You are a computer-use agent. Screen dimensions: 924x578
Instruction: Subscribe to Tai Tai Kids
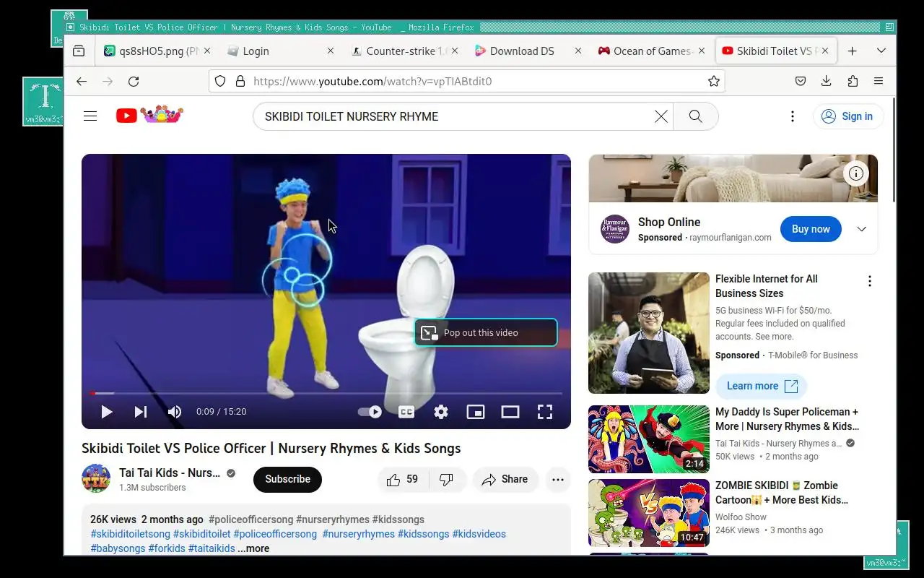coord(287,479)
